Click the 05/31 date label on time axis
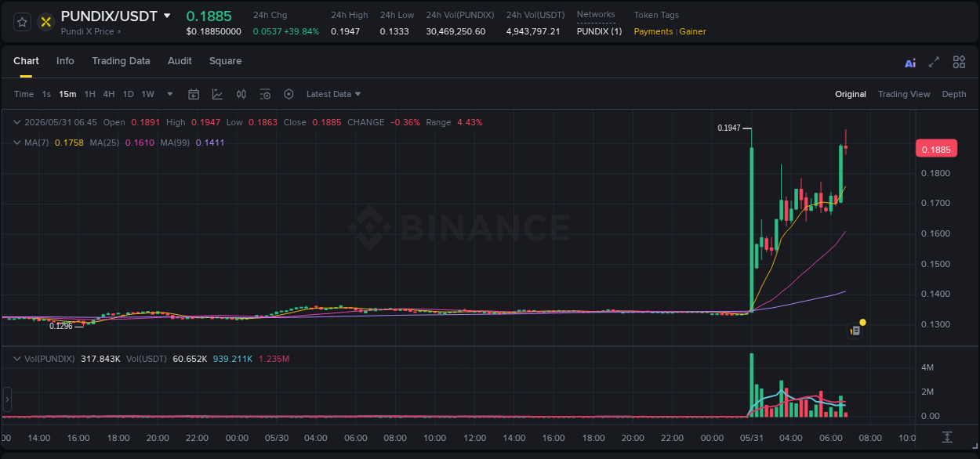This screenshot has height=459, width=980. pos(752,438)
